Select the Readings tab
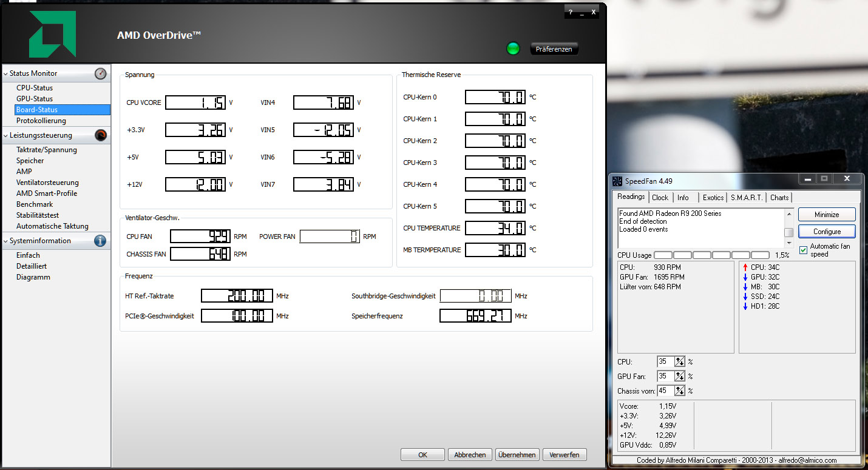868x470 pixels. tap(631, 196)
